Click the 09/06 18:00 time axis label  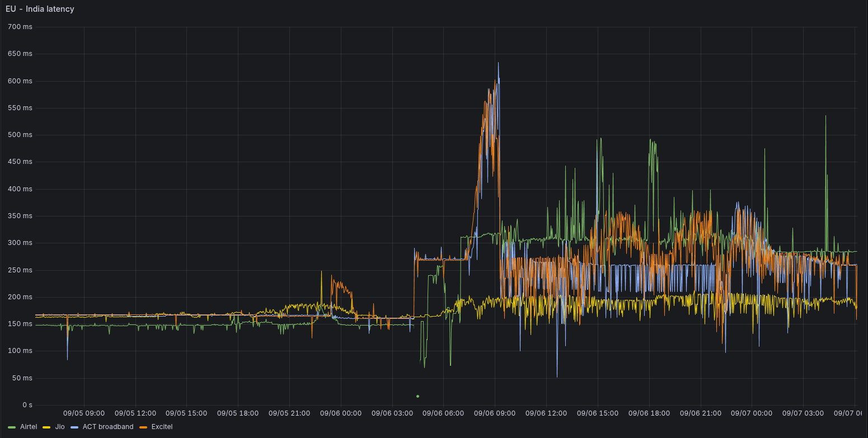tap(649, 413)
